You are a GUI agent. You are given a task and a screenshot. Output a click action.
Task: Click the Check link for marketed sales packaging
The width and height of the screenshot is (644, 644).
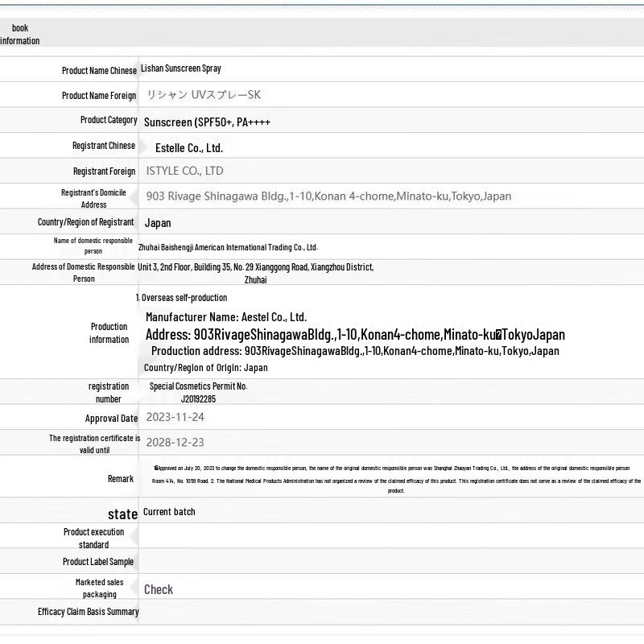pos(159,589)
